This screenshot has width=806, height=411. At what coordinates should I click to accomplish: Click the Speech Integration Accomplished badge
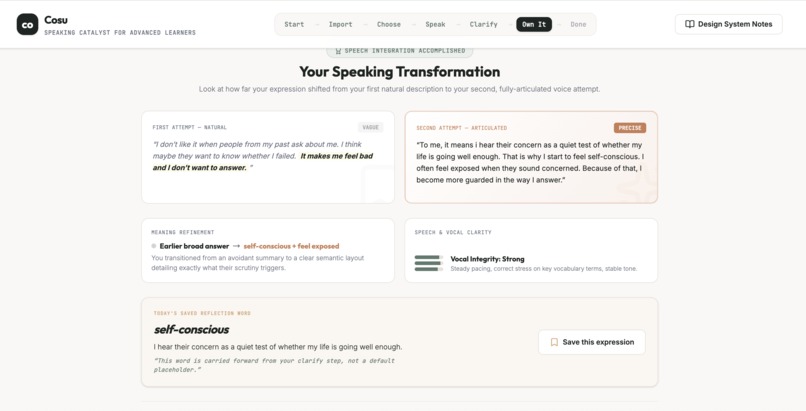399,51
